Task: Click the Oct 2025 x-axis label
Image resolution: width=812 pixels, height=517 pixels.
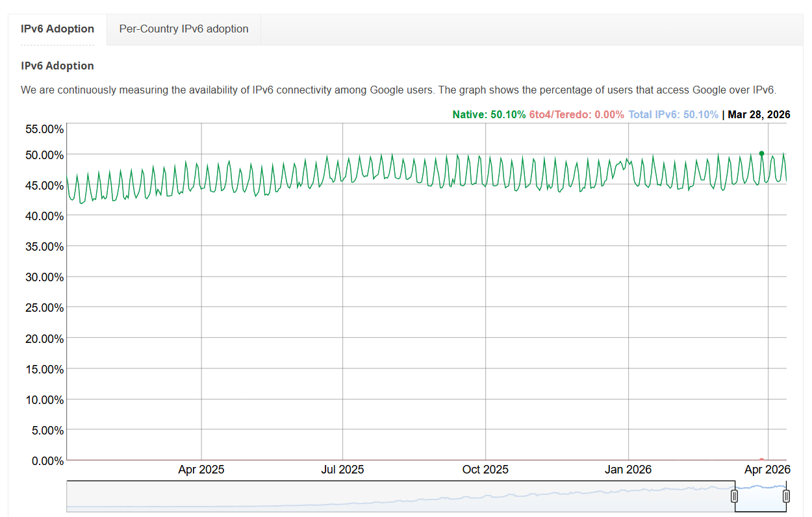Action: coord(485,470)
